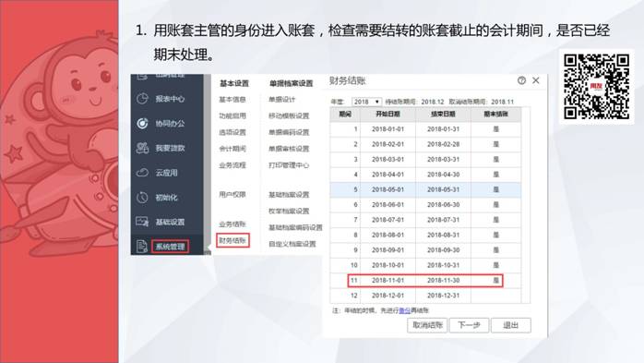Select the 我要贷款 sidebar icon
Image resolution: width=644 pixels, height=363 pixels.
coord(142,148)
